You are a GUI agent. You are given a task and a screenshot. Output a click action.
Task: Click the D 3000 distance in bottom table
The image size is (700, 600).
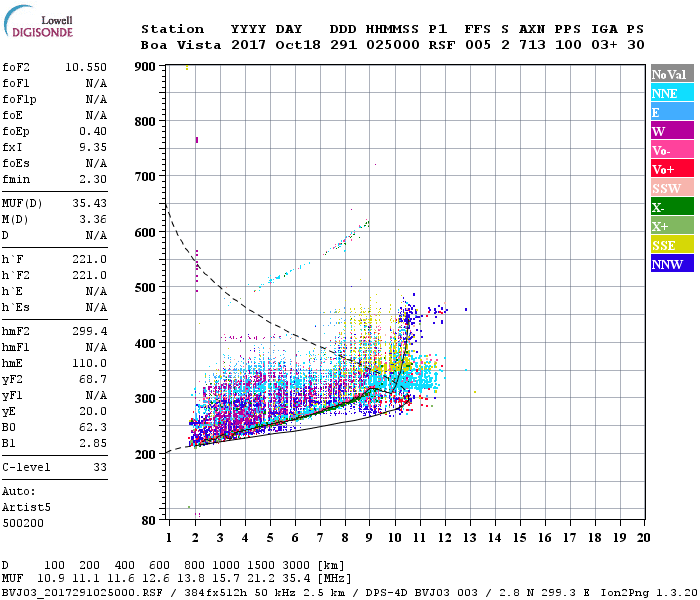296,566
